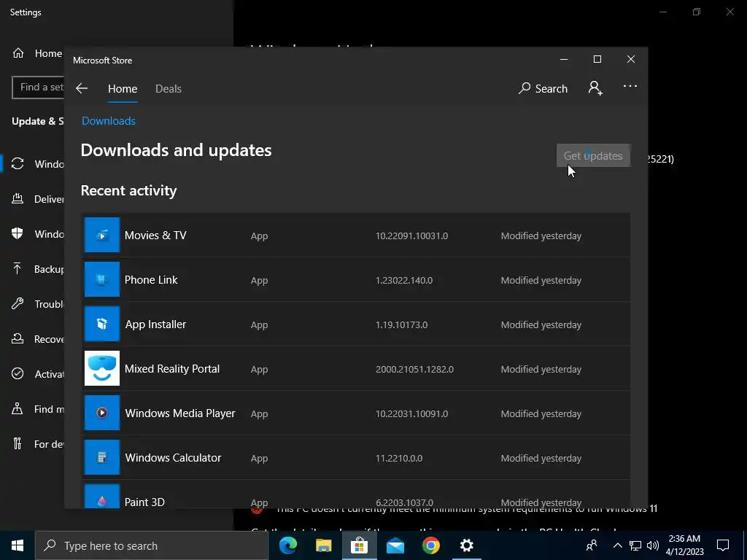Click the taskbar Type here to search box
The height and width of the screenshot is (560, 747).
152,545
